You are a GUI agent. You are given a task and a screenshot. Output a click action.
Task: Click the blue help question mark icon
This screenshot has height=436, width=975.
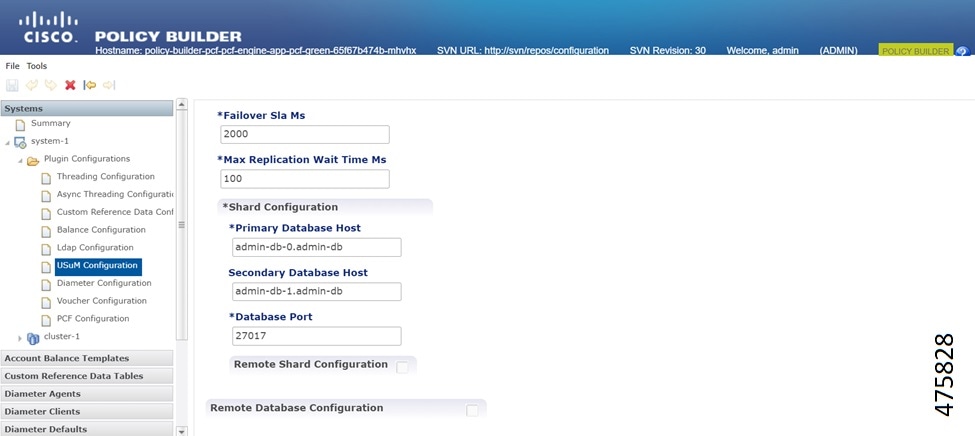962,52
